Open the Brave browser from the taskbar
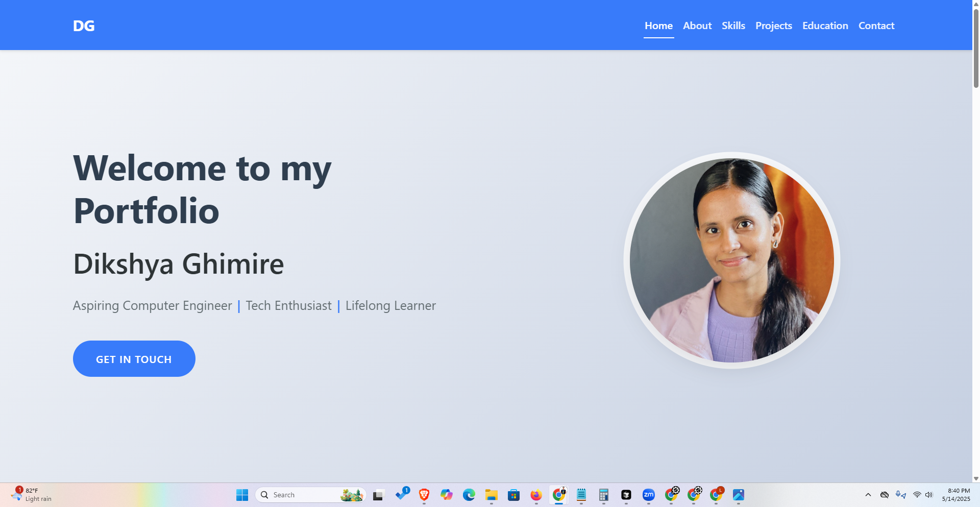Screen dimensions: 980x507 click(x=424, y=495)
